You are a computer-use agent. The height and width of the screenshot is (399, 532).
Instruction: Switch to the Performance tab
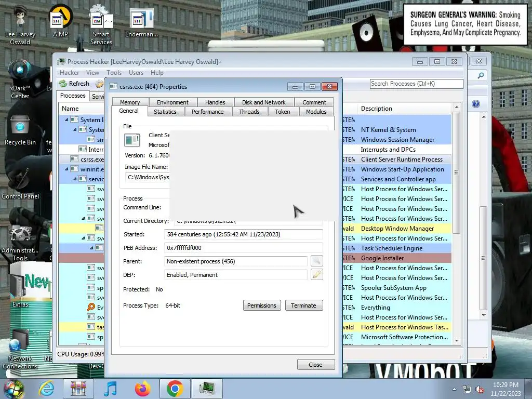208,112
